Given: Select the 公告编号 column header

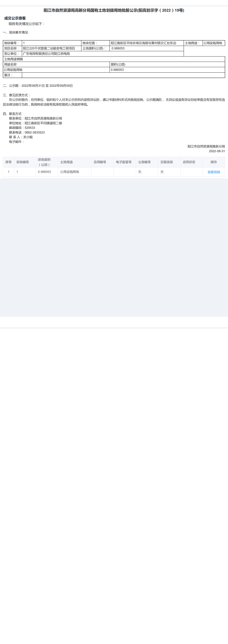Looking at the screenshot, I should point(147,162).
